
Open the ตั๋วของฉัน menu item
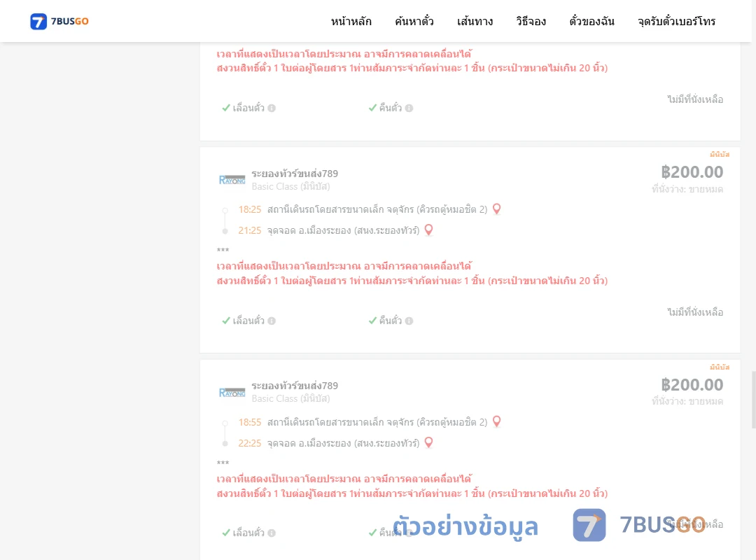pyautogui.click(x=591, y=21)
